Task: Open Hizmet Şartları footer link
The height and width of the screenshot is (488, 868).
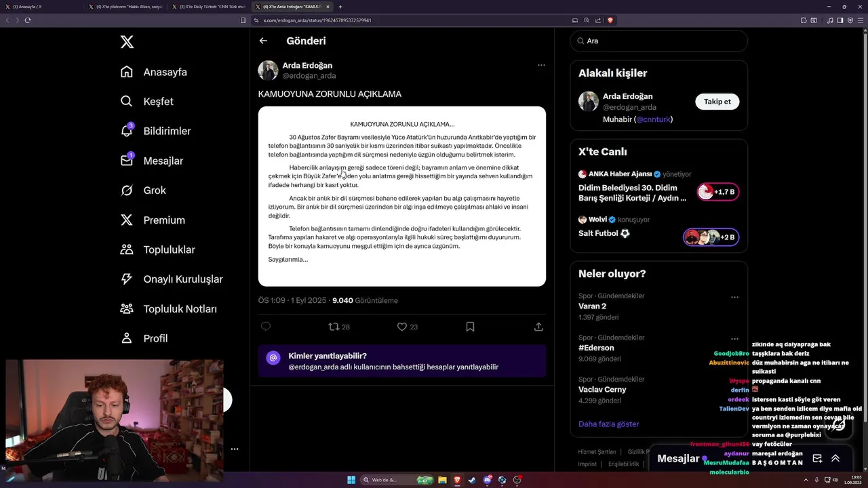Action: click(x=597, y=451)
